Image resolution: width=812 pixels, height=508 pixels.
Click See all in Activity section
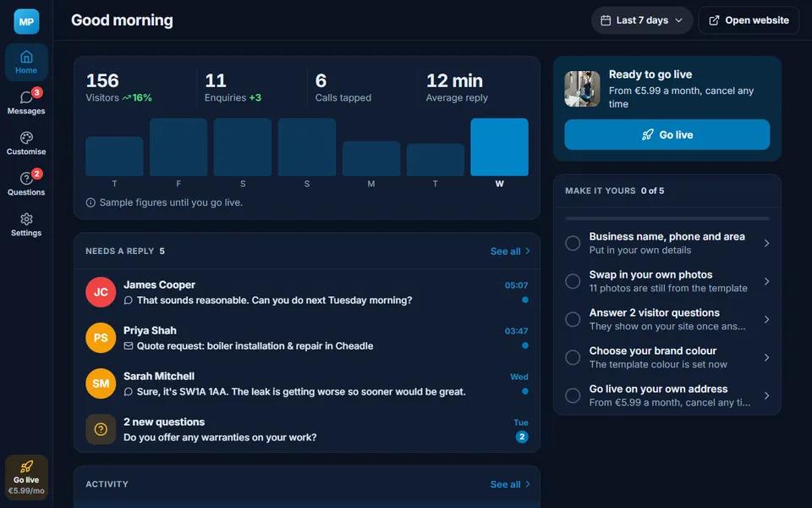tap(510, 484)
